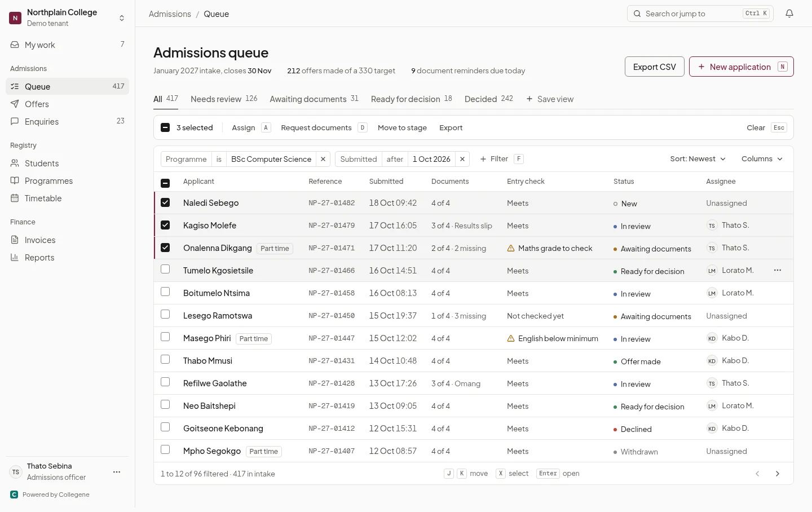The width and height of the screenshot is (812, 512).
Task: Click the plus icon beside Save view
Action: (529, 99)
